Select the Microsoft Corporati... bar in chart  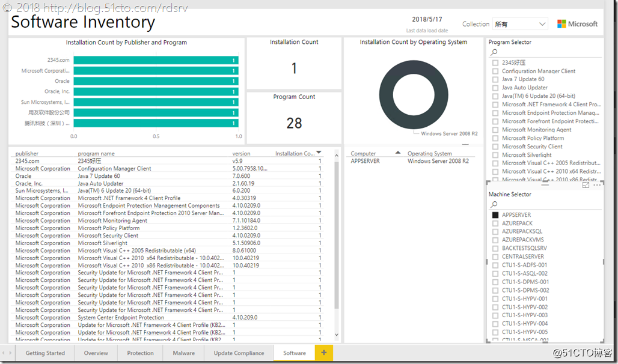pos(156,71)
